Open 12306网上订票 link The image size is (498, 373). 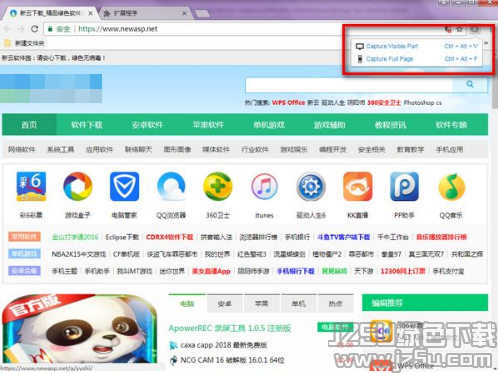point(403,271)
